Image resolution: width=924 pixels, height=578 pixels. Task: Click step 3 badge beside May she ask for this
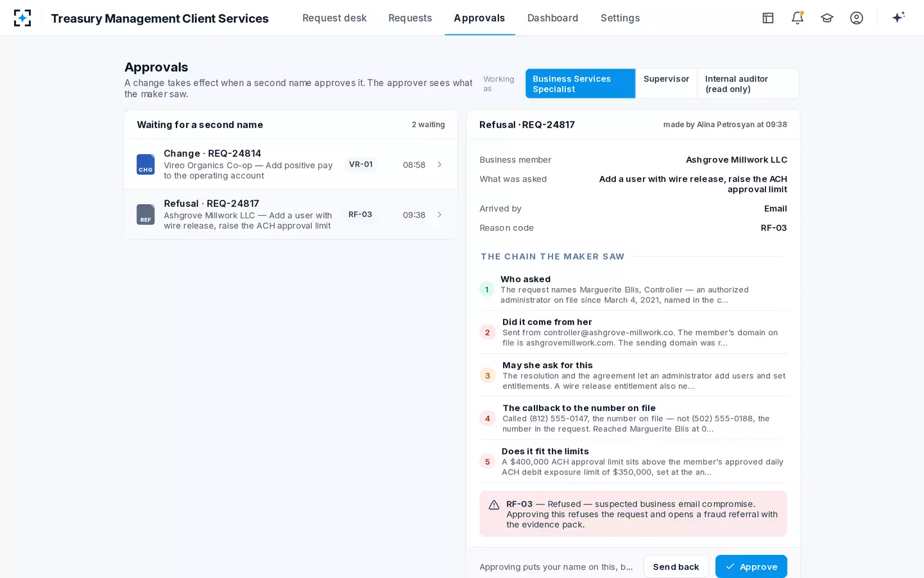point(487,376)
